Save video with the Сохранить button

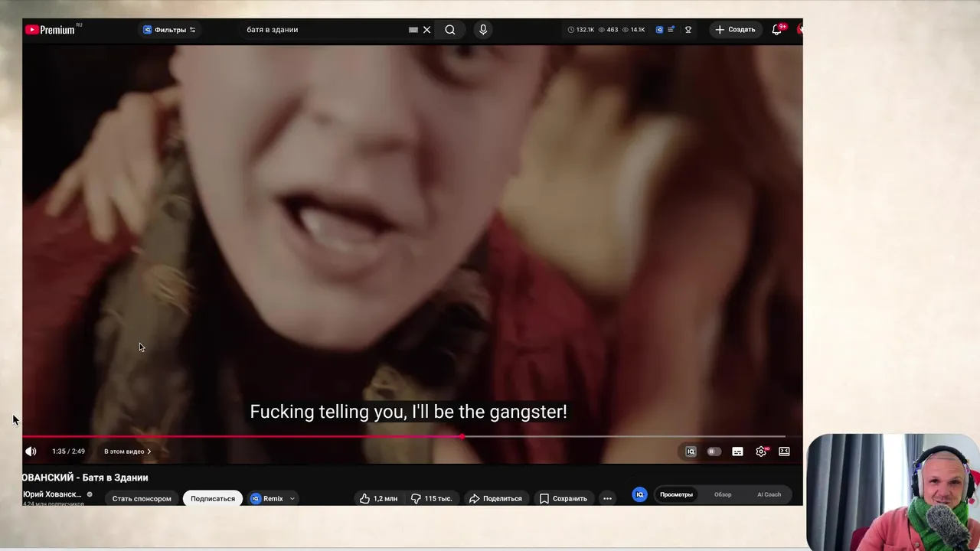(x=563, y=499)
